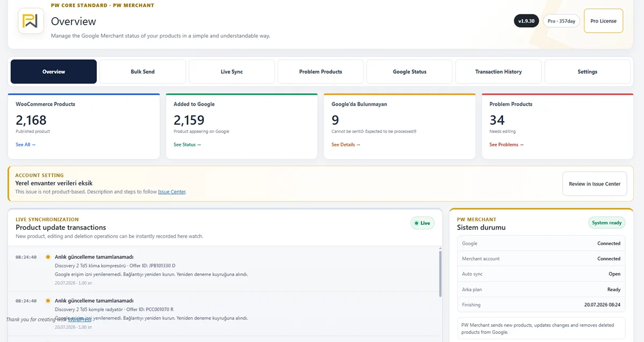Click the transactions list scrollbar
This screenshot has width=644, height=342.
(x=441, y=274)
